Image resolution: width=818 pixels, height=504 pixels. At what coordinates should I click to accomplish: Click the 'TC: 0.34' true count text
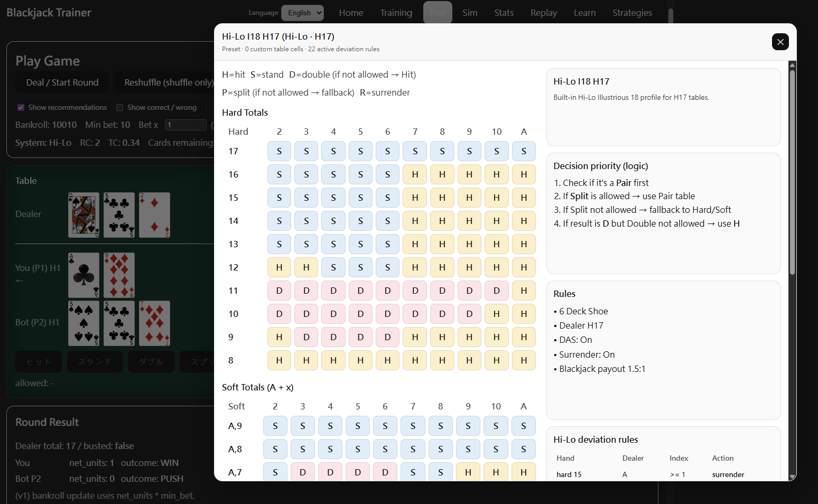124,143
